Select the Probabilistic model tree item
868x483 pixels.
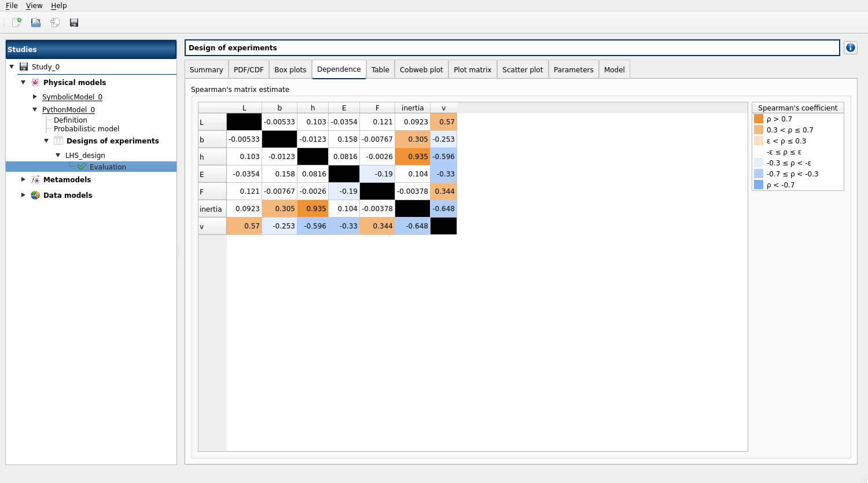point(87,128)
